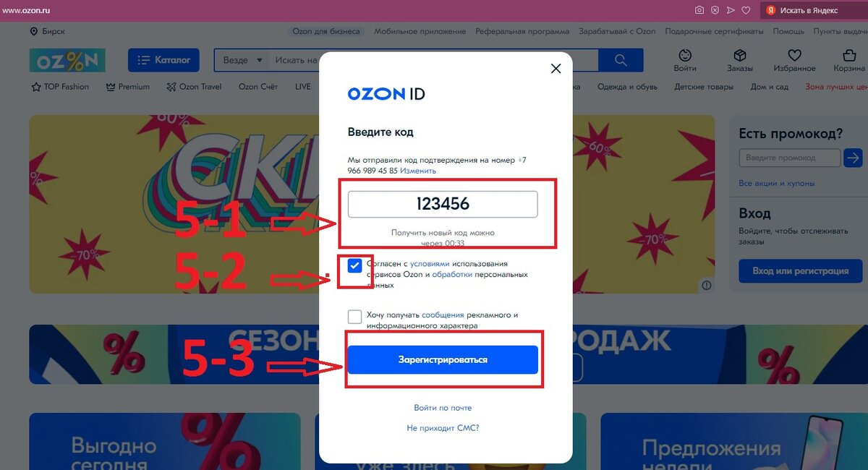This screenshot has height=470, width=868.
Task: Apply promo code arrow button
Action: coord(854,158)
